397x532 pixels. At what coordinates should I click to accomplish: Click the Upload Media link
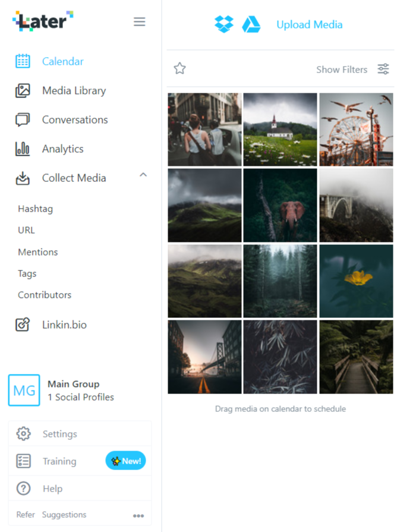point(309,24)
